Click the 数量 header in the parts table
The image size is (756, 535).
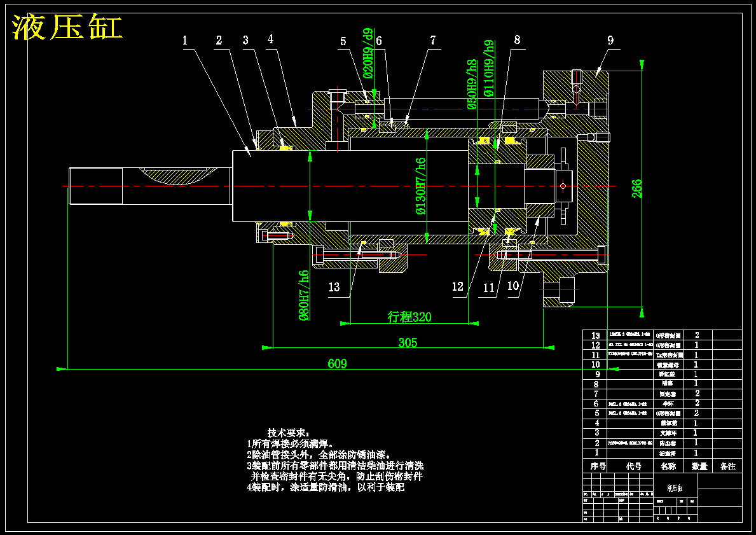(x=699, y=466)
